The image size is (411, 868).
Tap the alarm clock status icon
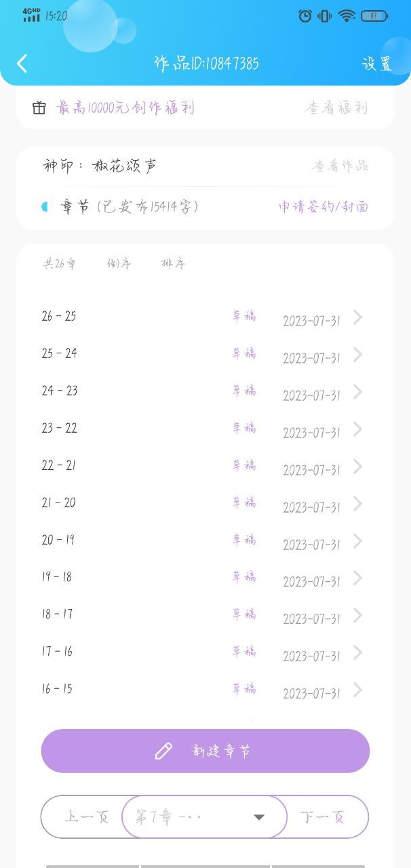[x=305, y=16]
